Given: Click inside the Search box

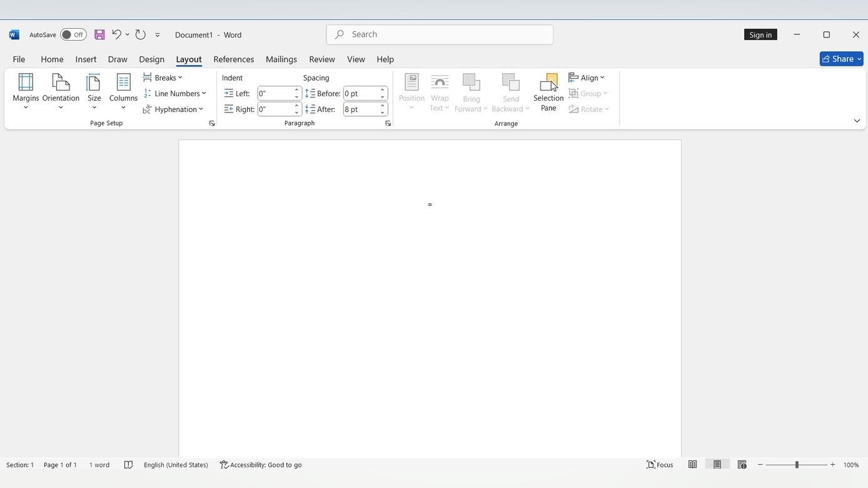Looking at the screenshot, I should 440,34.
